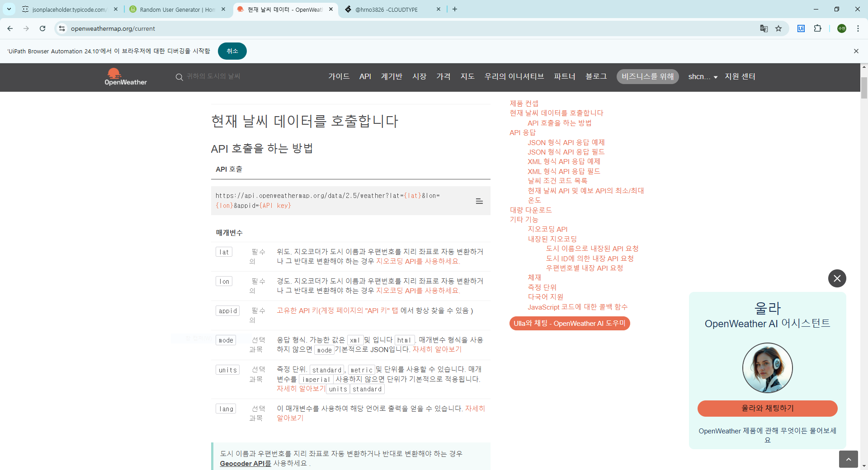Open the 지도 menu item

click(467, 76)
